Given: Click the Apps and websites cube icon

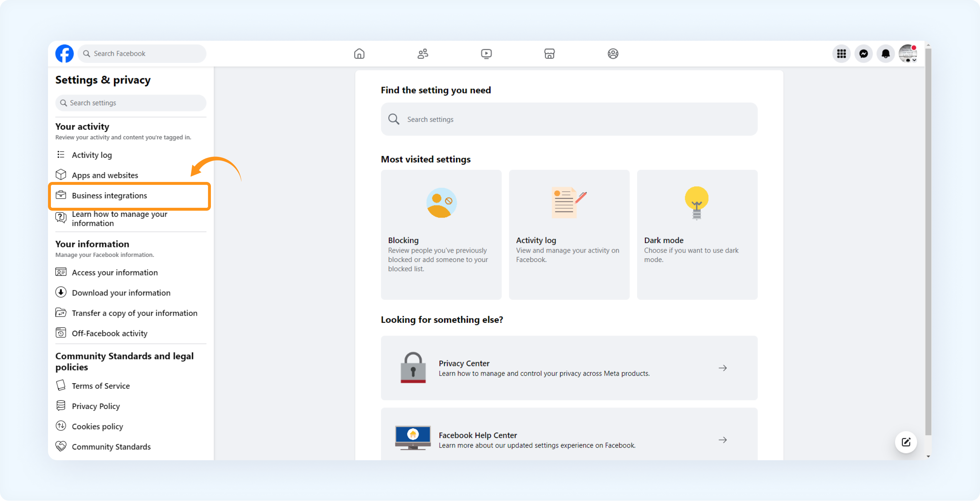Looking at the screenshot, I should pos(61,175).
